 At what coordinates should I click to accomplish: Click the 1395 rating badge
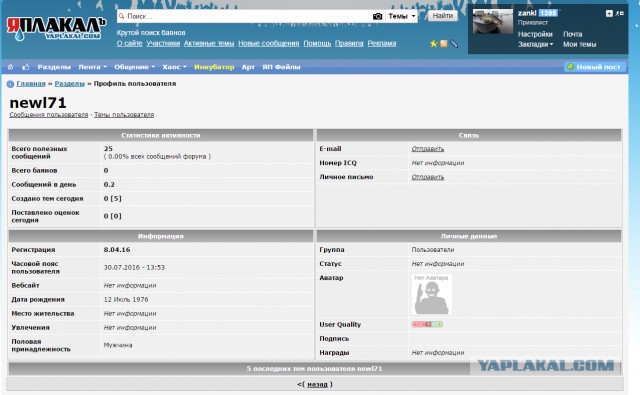[x=548, y=13]
